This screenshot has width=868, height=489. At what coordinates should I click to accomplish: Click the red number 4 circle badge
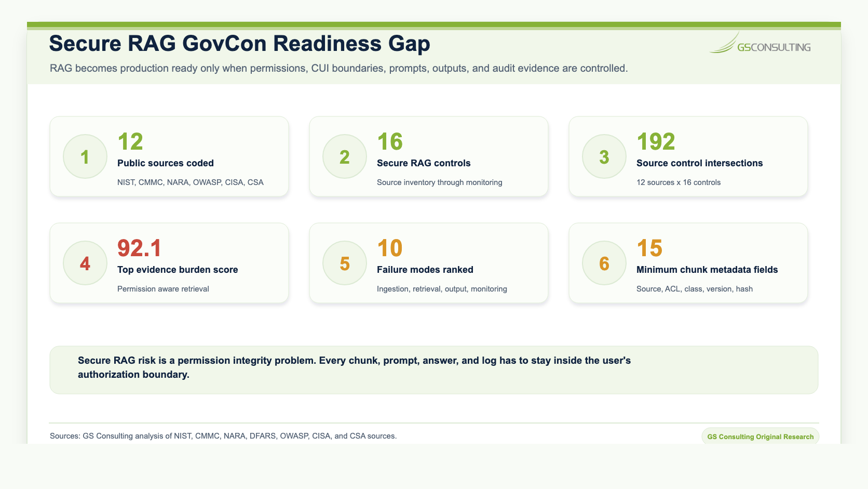[85, 263]
